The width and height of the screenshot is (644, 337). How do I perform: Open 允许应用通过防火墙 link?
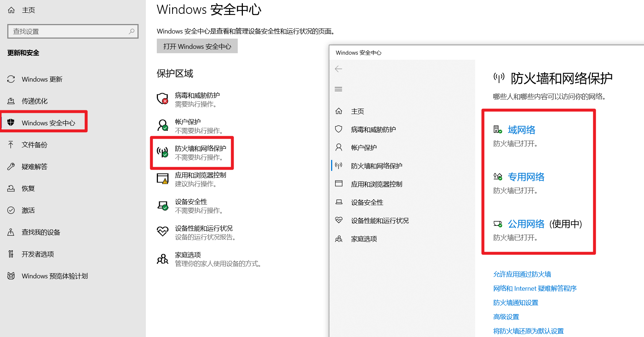tap(522, 274)
